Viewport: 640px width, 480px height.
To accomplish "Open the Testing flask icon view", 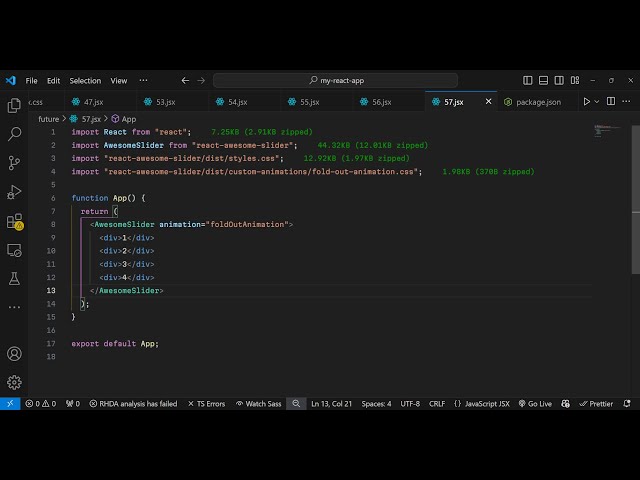I will [x=14, y=279].
